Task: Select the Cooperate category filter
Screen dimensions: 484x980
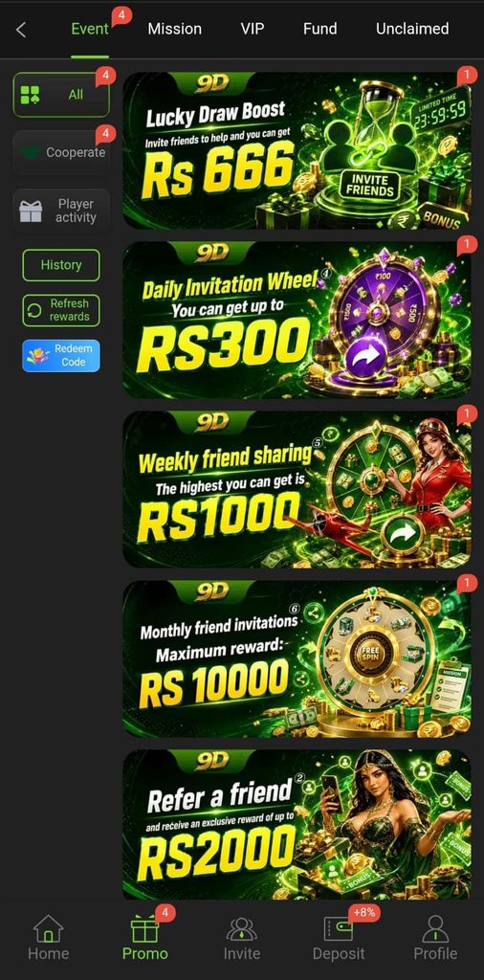Action: [61, 152]
